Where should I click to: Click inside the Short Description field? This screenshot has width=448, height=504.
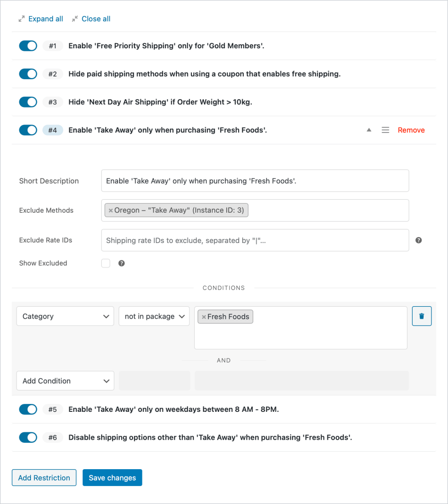point(255,180)
